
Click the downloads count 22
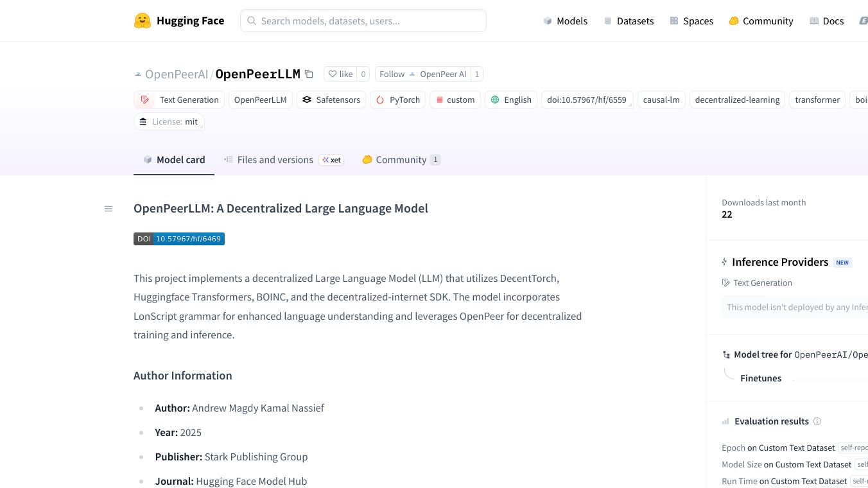[x=727, y=214]
